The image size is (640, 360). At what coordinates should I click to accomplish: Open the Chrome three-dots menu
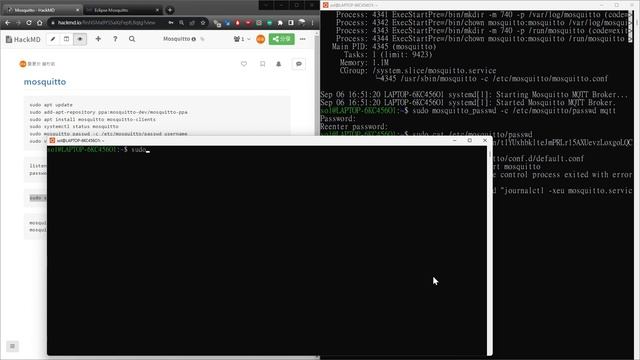(313, 22)
